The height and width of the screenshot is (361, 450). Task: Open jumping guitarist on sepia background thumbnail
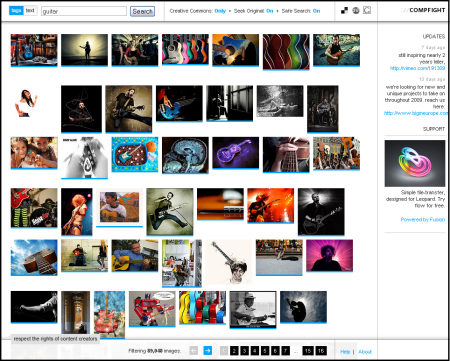click(129, 109)
